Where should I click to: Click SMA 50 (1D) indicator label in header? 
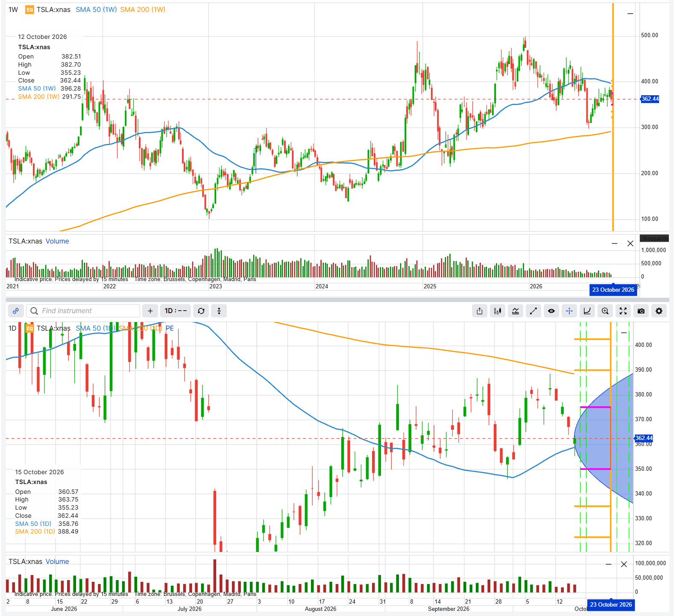95,328
